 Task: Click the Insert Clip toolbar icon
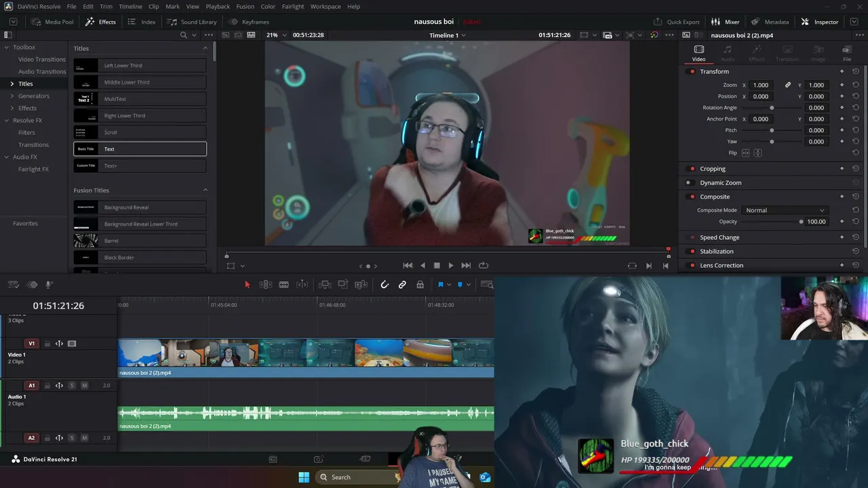click(x=325, y=285)
